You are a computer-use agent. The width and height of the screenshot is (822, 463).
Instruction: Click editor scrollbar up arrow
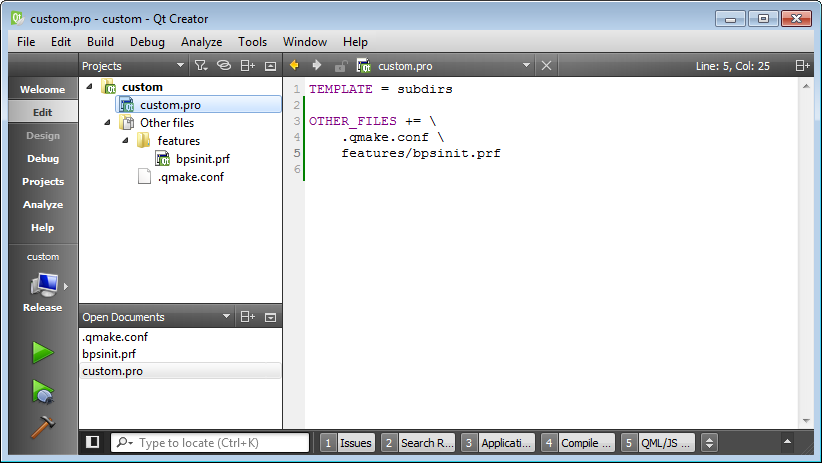pyautogui.click(x=806, y=86)
